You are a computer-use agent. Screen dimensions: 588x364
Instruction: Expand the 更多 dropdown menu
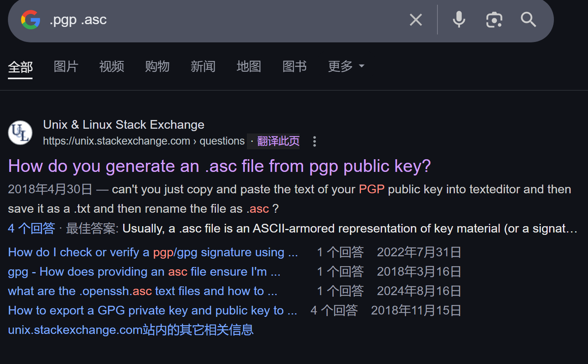click(x=346, y=66)
